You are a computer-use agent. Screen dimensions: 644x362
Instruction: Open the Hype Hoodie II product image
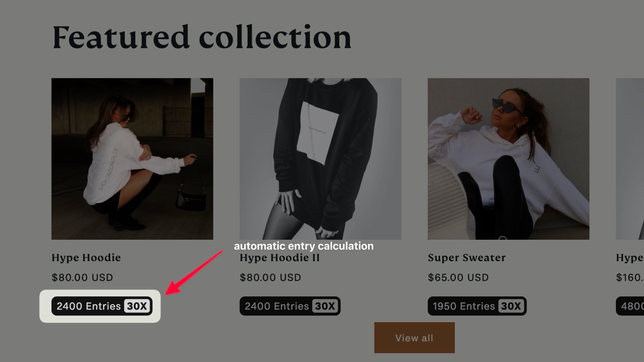tap(320, 159)
